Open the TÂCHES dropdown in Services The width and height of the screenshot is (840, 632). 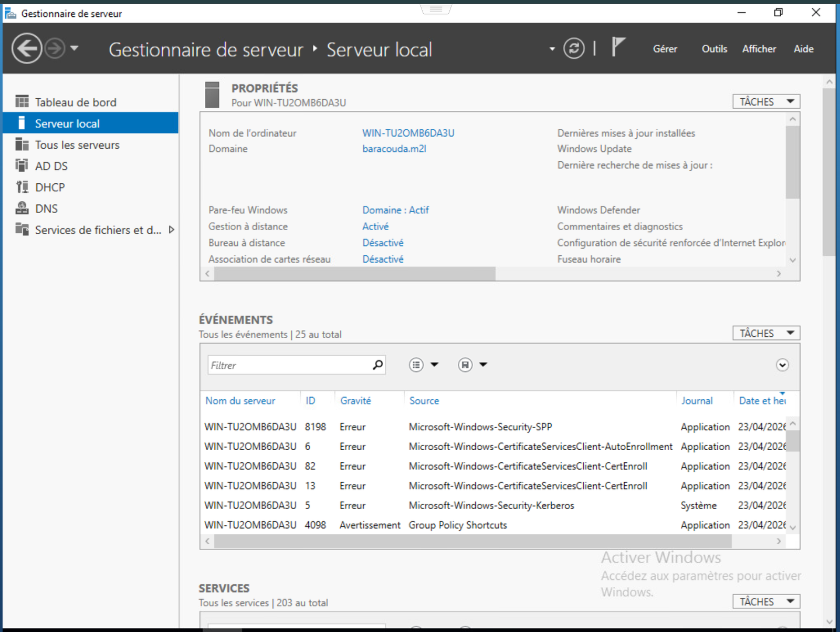766,602
